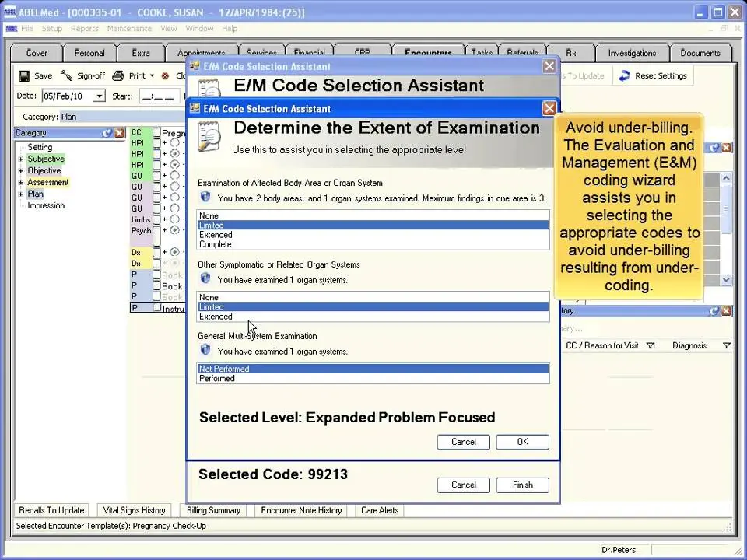Click inside the Start time field
This screenshot has width=747, height=560.
pyautogui.click(x=158, y=95)
